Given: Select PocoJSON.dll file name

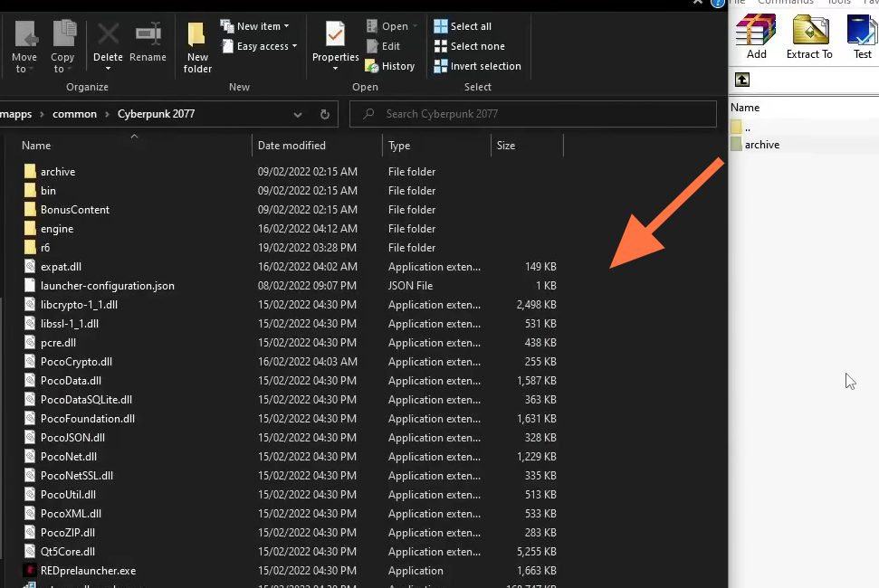Looking at the screenshot, I should coord(73,438).
